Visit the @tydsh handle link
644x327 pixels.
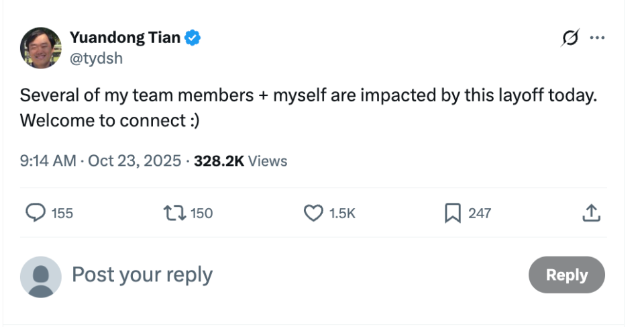(96, 58)
